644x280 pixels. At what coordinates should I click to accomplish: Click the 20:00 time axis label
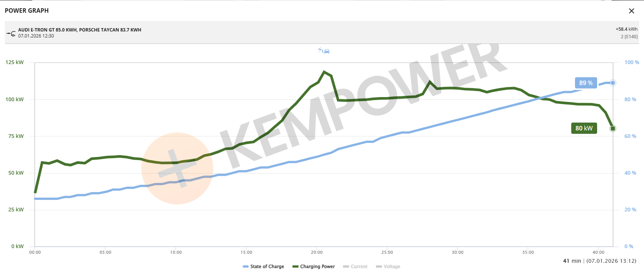[x=317, y=252]
